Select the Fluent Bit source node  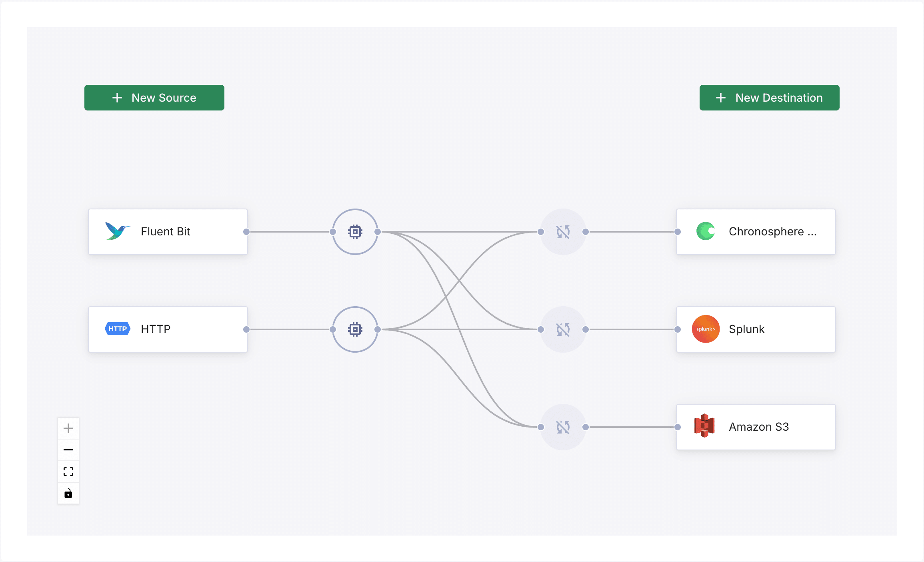tap(168, 232)
